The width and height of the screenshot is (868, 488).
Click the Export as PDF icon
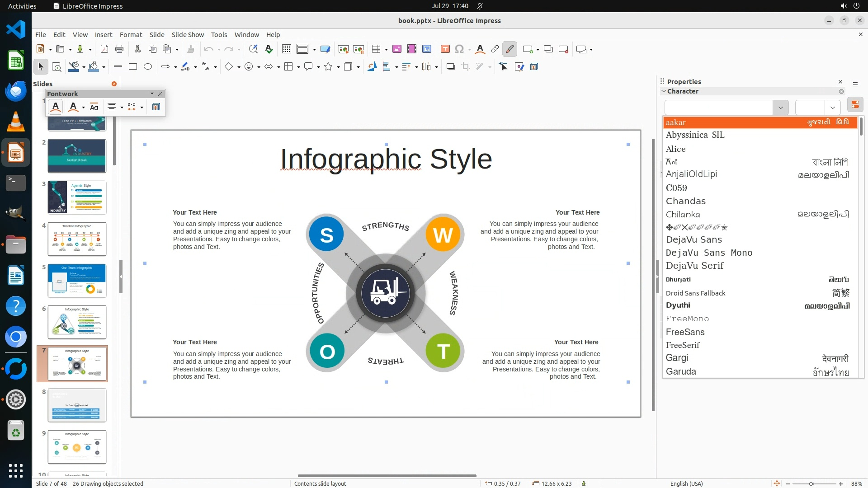click(104, 49)
